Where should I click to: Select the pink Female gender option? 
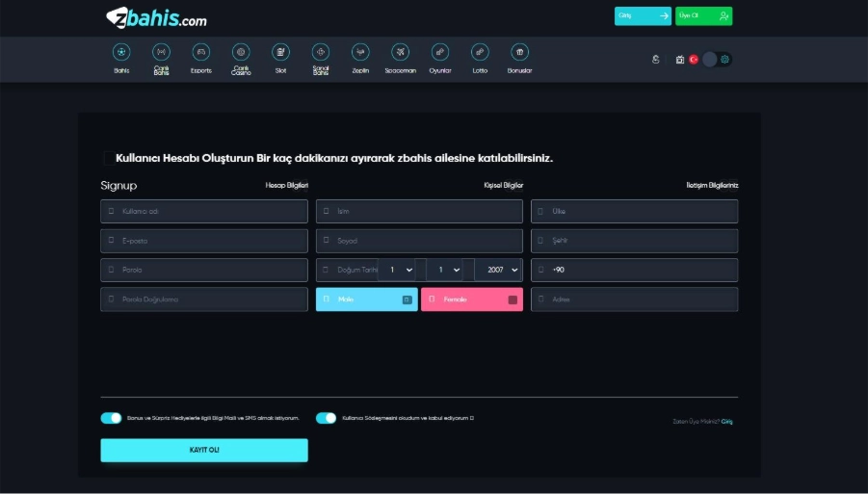click(x=471, y=299)
